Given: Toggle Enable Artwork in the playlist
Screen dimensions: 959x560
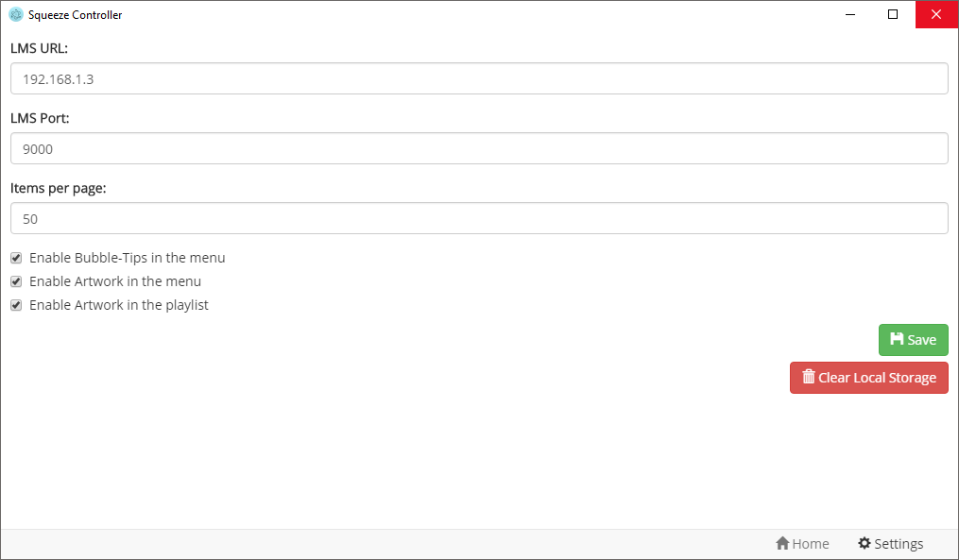Looking at the screenshot, I should pos(16,305).
